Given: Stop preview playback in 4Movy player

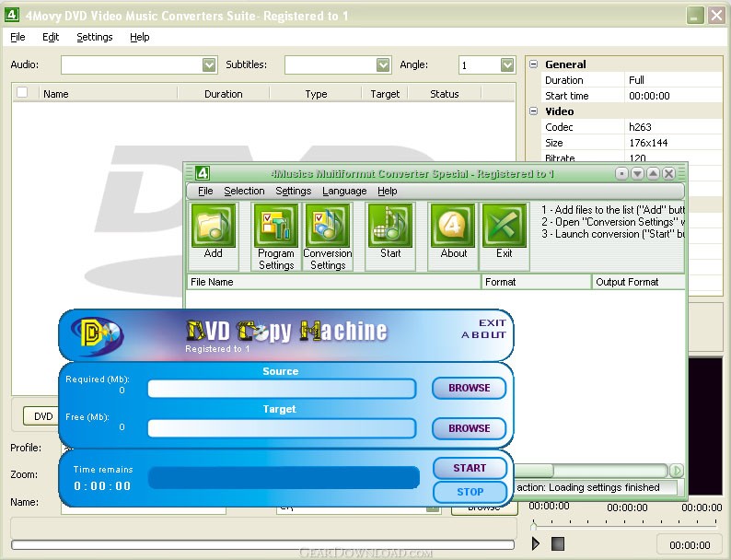Looking at the screenshot, I should [558, 543].
